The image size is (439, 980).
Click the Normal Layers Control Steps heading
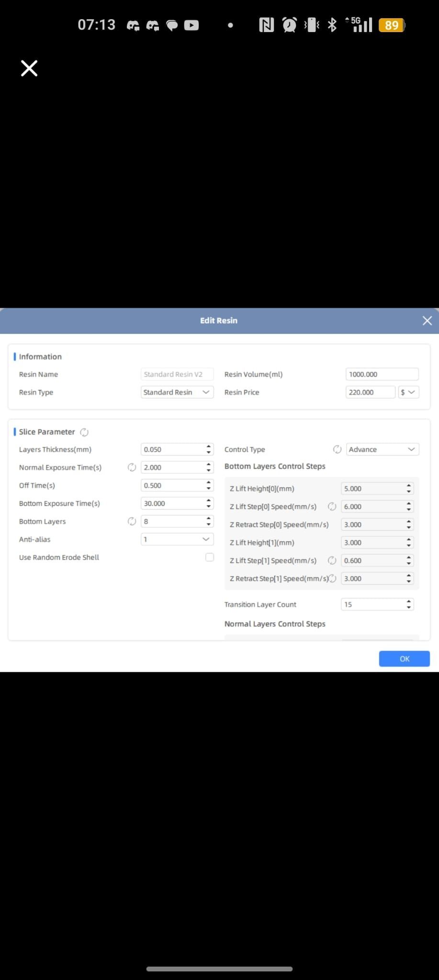tap(275, 624)
